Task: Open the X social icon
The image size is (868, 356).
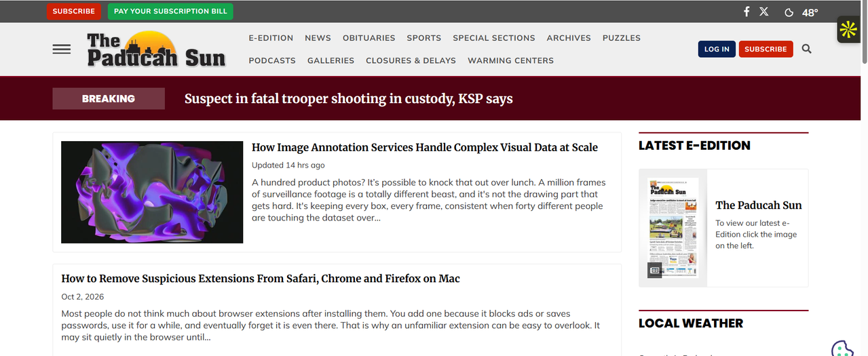Action: click(764, 12)
